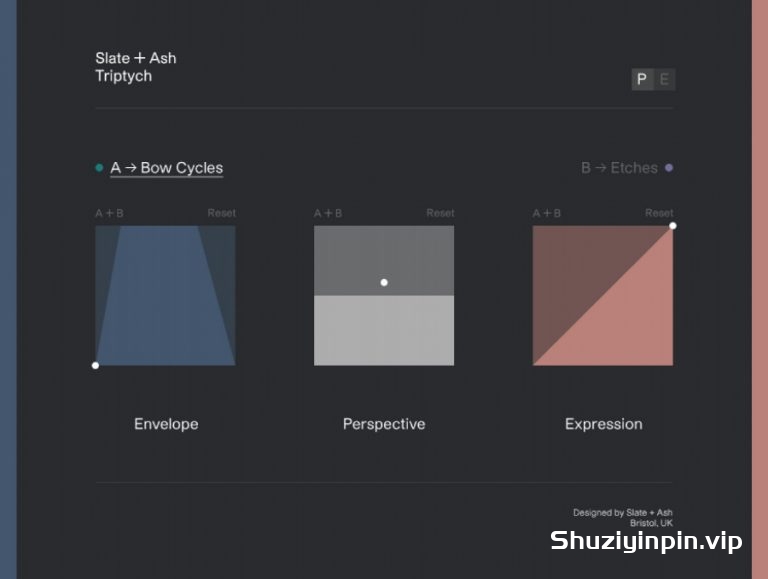Open the B Etches sound selector
The height and width of the screenshot is (579, 768).
tap(620, 168)
